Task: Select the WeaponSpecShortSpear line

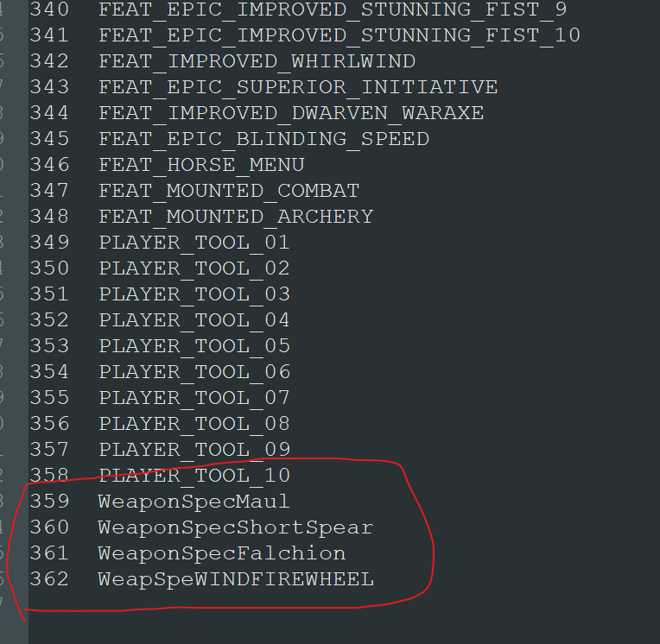Action: pos(236,528)
